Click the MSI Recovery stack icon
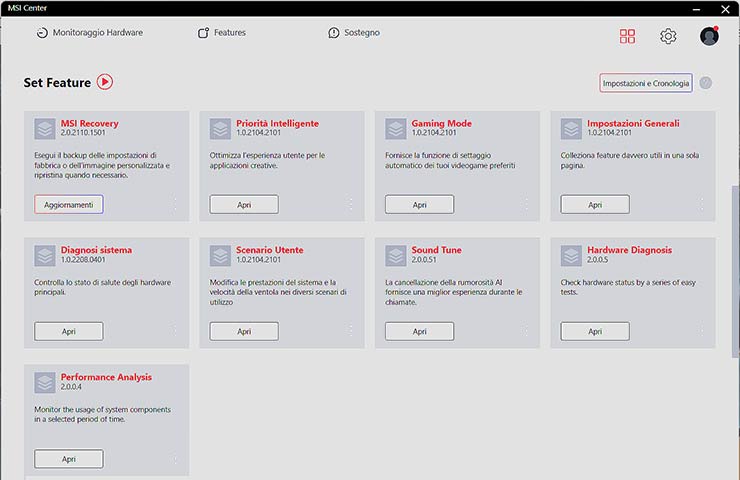The width and height of the screenshot is (740, 480). pos(45,129)
